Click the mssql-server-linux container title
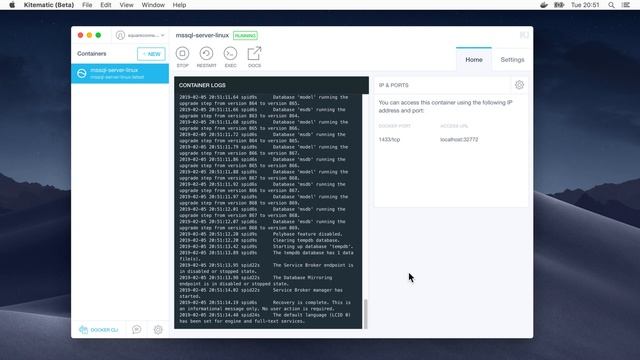Viewport: 640px width, 360px height. [202, 36]
